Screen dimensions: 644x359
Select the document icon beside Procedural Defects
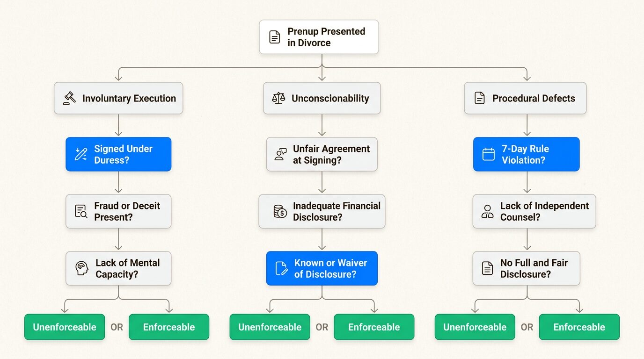(479, 98)
